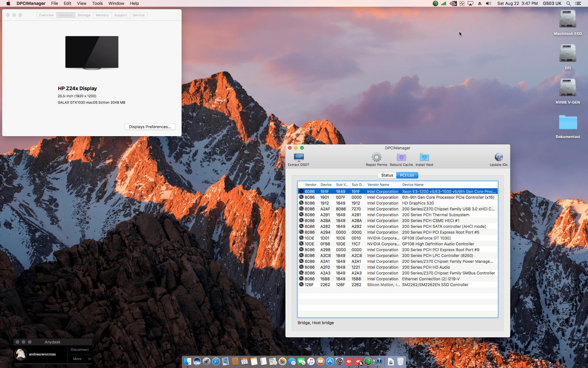Click the Update IDs globe icon
This screenshot has width=588, height=368.
tap(499, 158)
